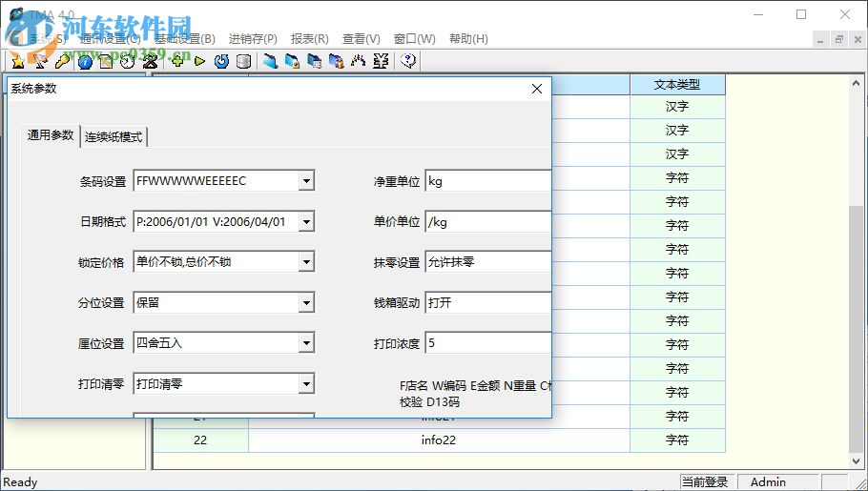Click the vertical scrollbar up arrow

(856, 84)
